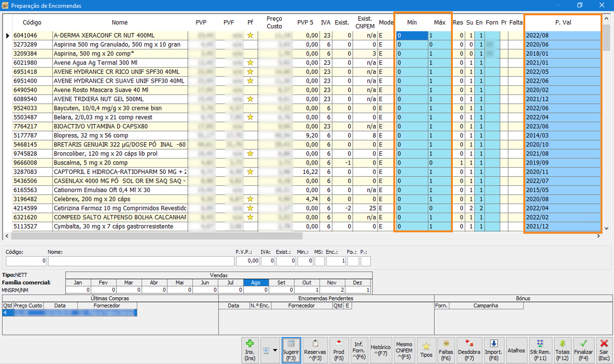Open Stk Rem. (F11) button
The image size is (614, 364).
tap(540, 350)
